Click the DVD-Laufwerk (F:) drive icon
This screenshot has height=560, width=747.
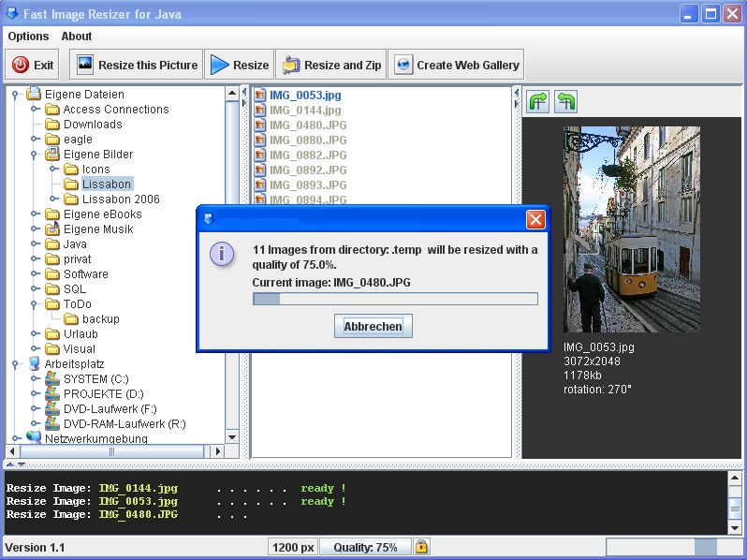pyautogui.click(x=51, y=409)
